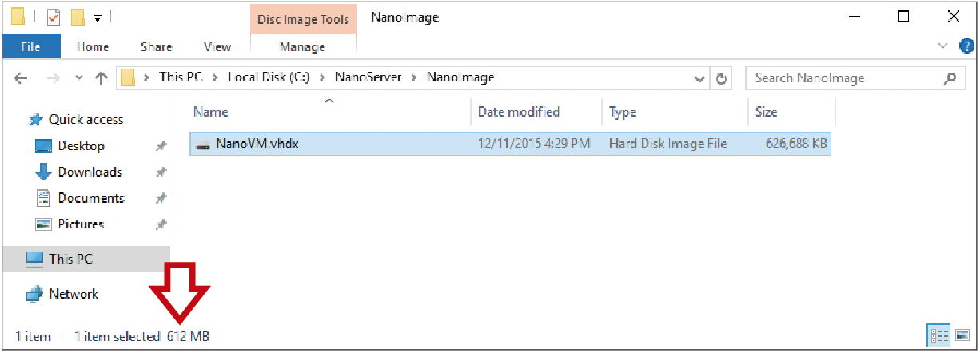
Task: Go up one folder level arrow
Action: (102, 78)
